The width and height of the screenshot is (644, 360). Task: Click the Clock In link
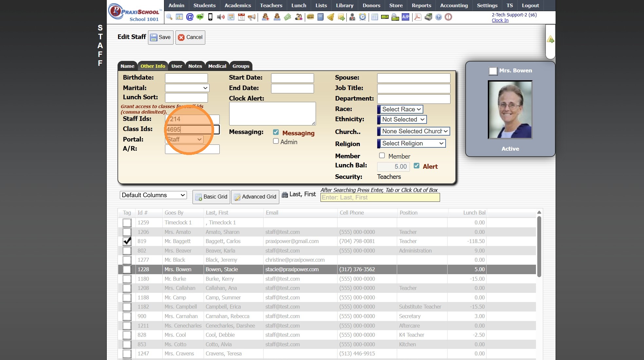500,20
